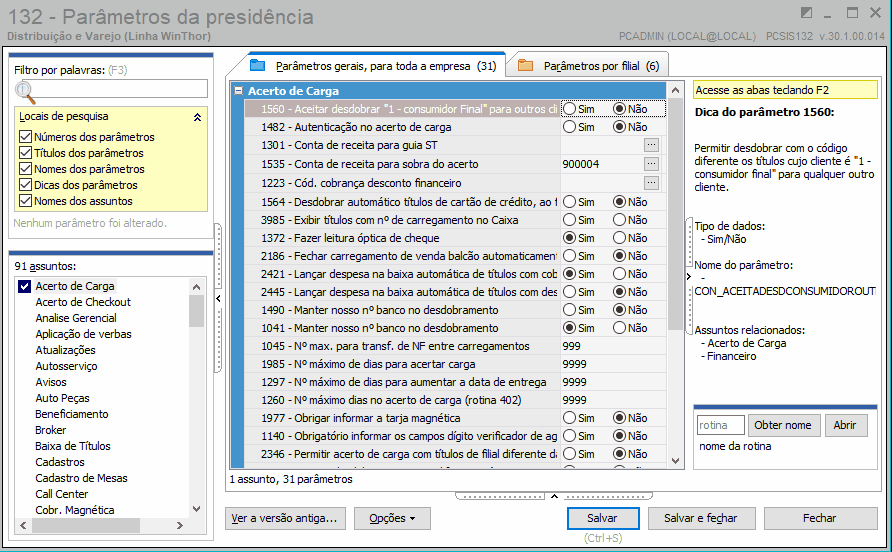Select Sim for parameter 1490 nosso nº banco

[x=569, y=310]
